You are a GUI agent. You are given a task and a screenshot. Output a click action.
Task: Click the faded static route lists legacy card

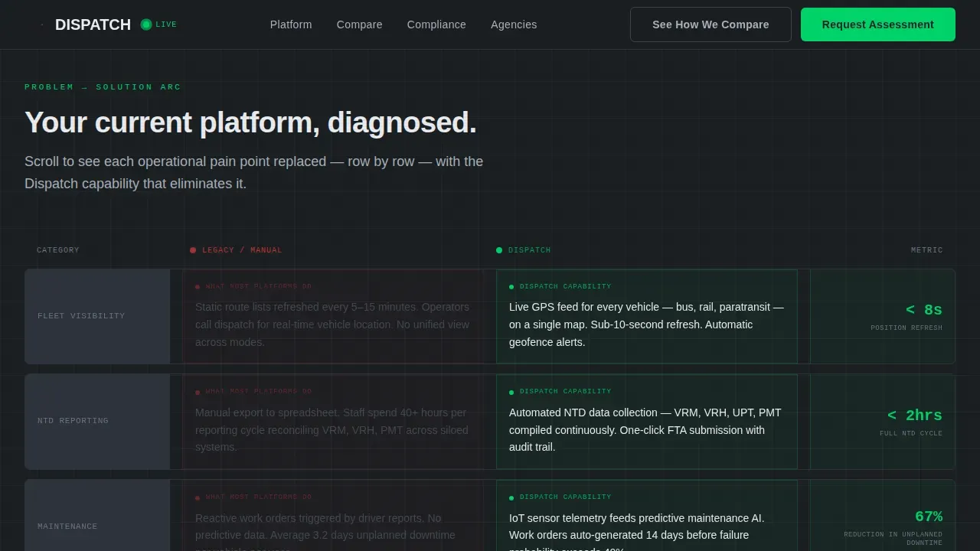(x=333, y=316)
